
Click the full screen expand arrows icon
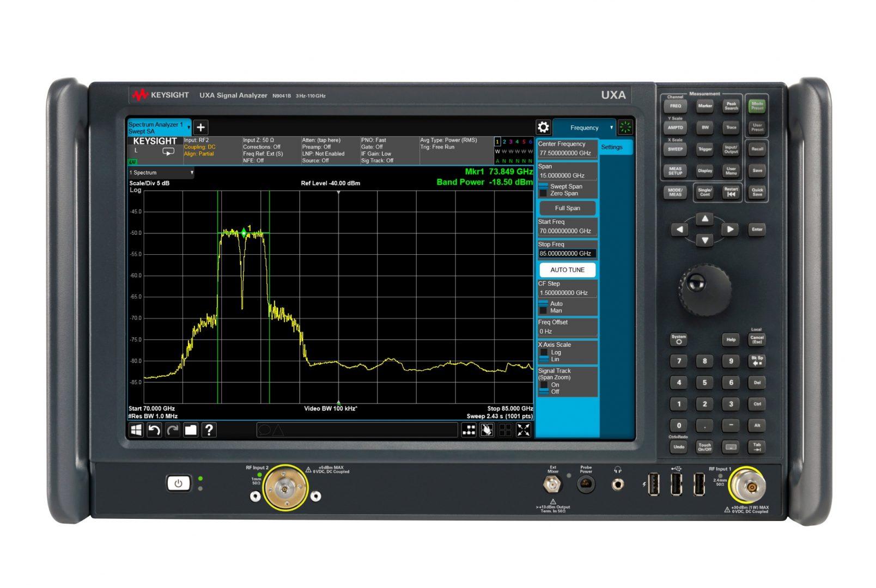point(524,430)
